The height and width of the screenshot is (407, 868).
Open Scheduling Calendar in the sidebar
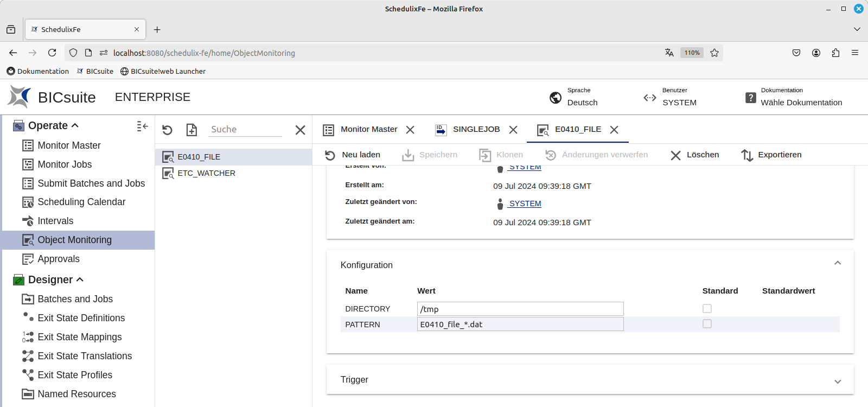click(81, 202)
